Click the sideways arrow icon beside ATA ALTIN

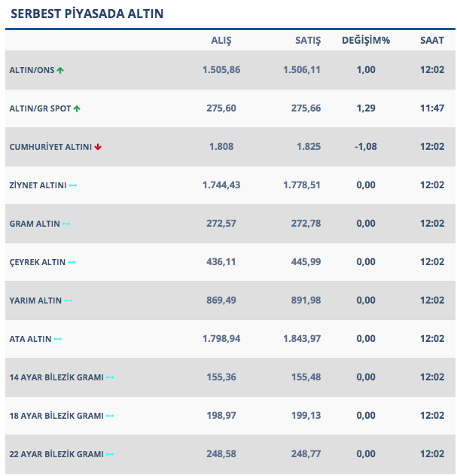pyautogui.click(x=58, y=339)
